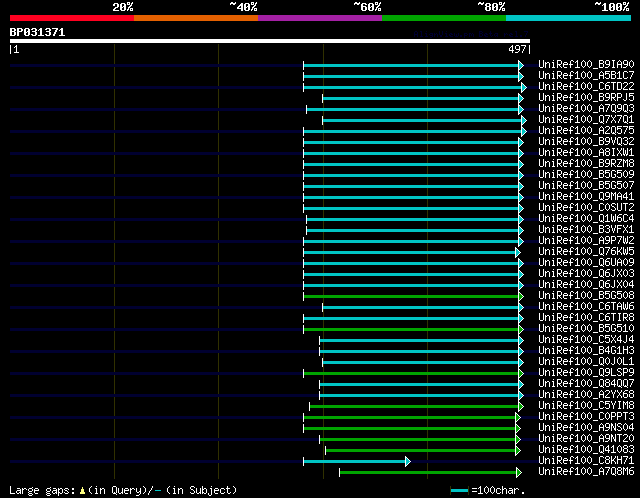Select the UniRef100_A9NT20 label

[x=586, y=439]
